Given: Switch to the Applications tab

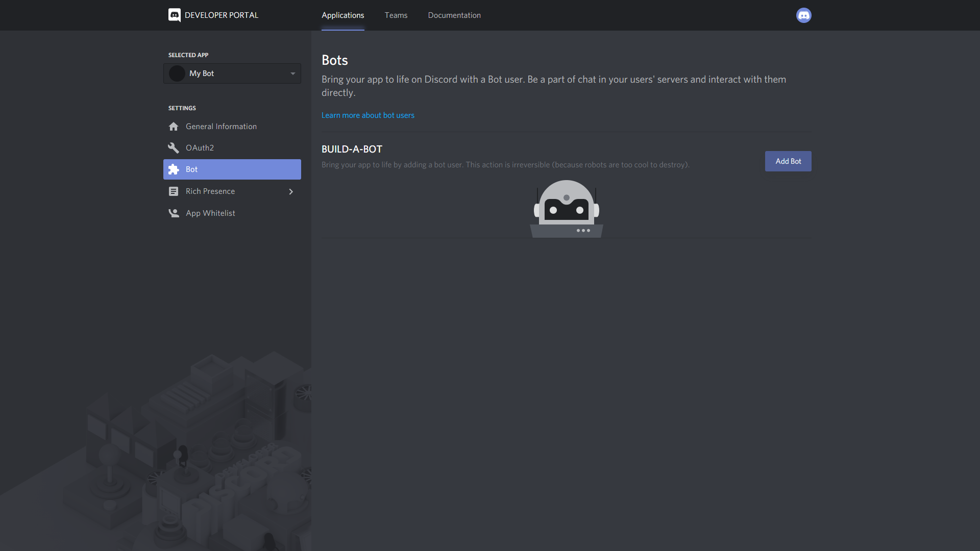Looking at the screenshot, I should pos(342,15).
